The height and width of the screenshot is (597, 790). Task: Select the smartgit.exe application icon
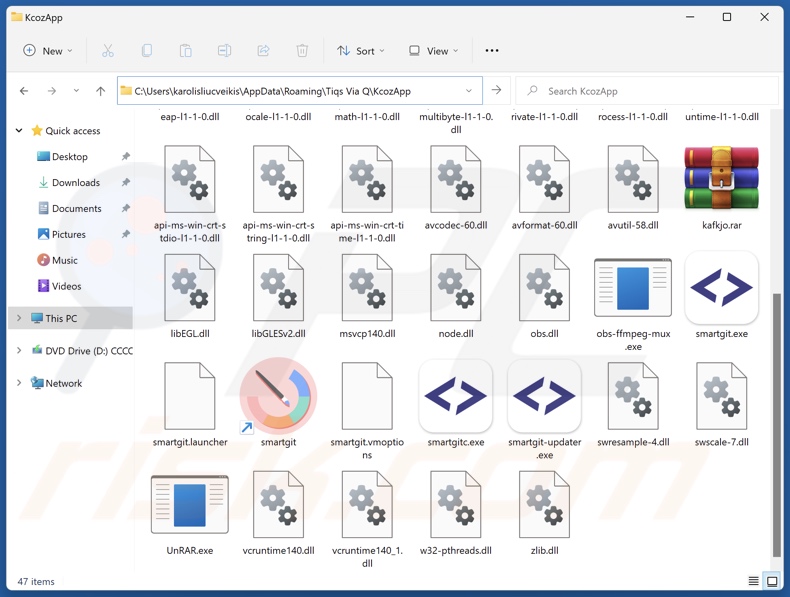click(721, 289)
